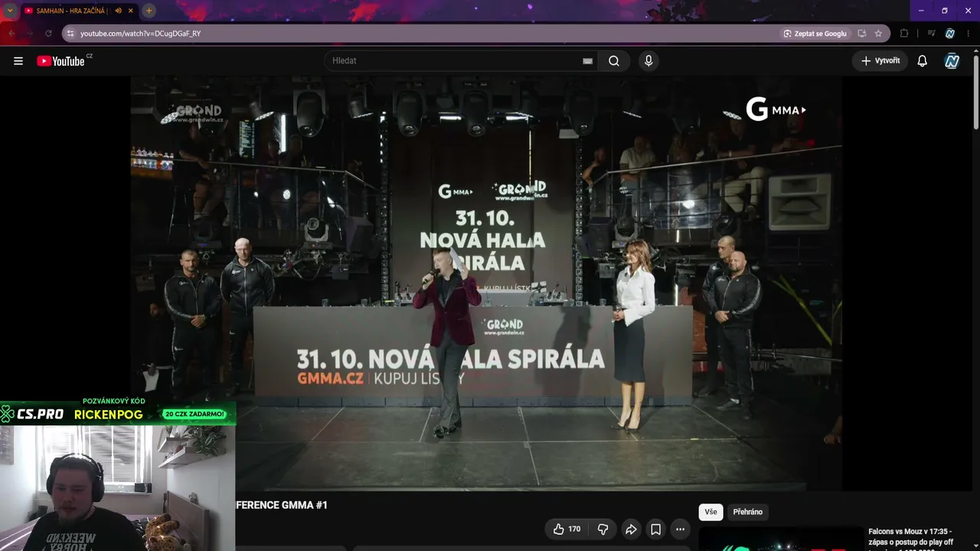Reload the YouTube page
The width and height of the screenshot is (980, 551).
click(48, 34)
